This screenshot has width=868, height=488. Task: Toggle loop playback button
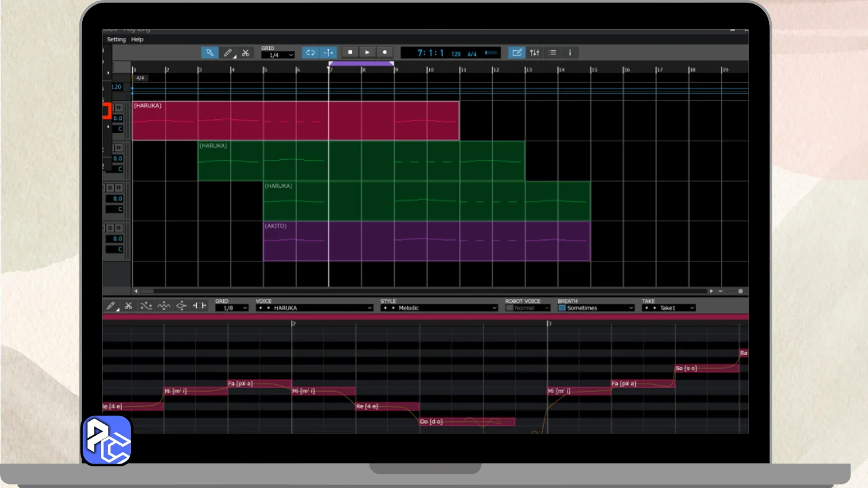coord(311,53)
